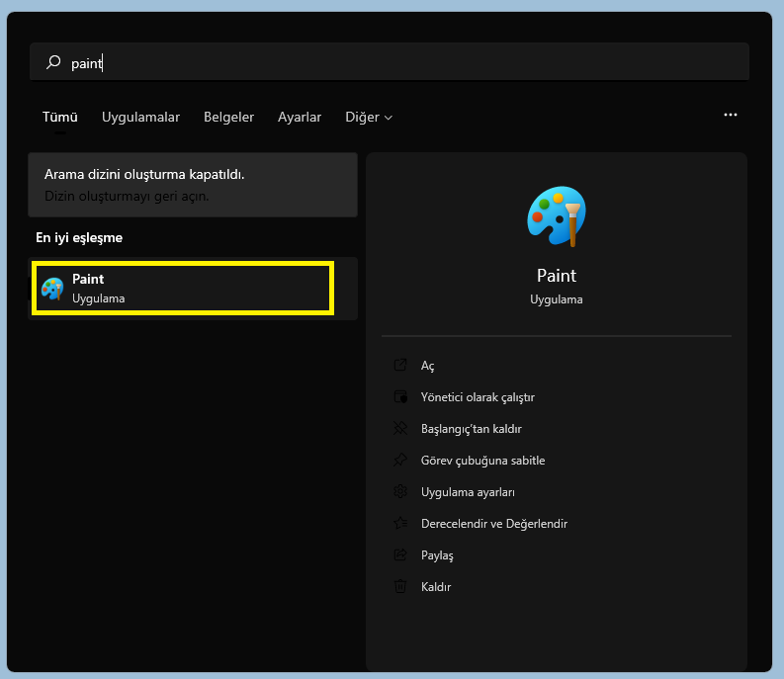Switch to the Uygulamalar tab
Image resolution: width=784 pixels, height=679 pixels.
coord(140,117)
